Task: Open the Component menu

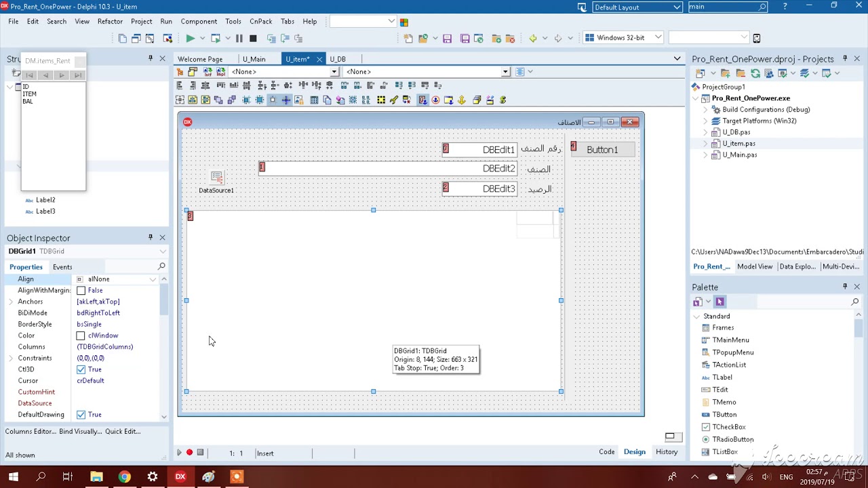Action: (x=199, y=22)
